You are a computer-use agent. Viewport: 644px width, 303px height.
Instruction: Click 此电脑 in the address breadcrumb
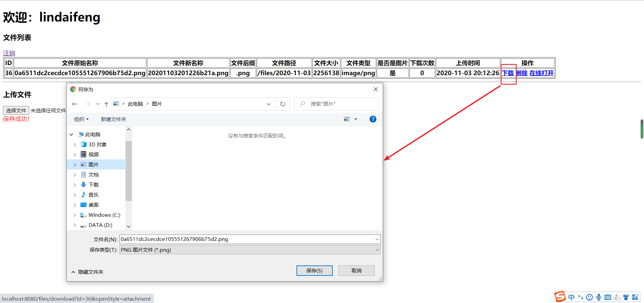[135, 104]
